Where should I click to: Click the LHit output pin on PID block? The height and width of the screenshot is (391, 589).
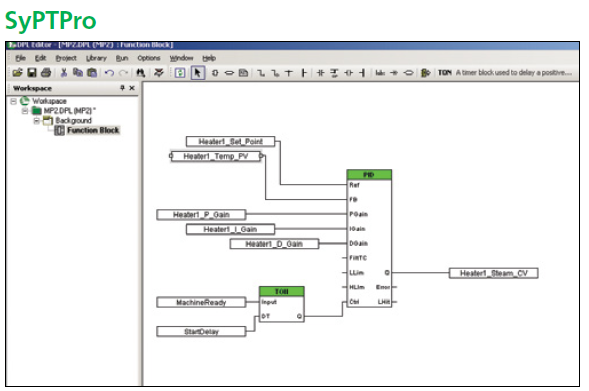pos(384,302)
